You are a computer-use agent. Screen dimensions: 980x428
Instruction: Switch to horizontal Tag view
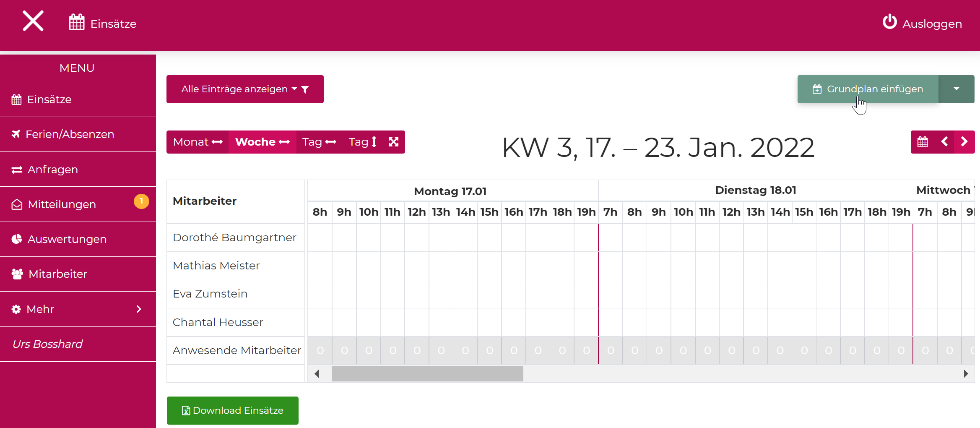pos(319,142)
